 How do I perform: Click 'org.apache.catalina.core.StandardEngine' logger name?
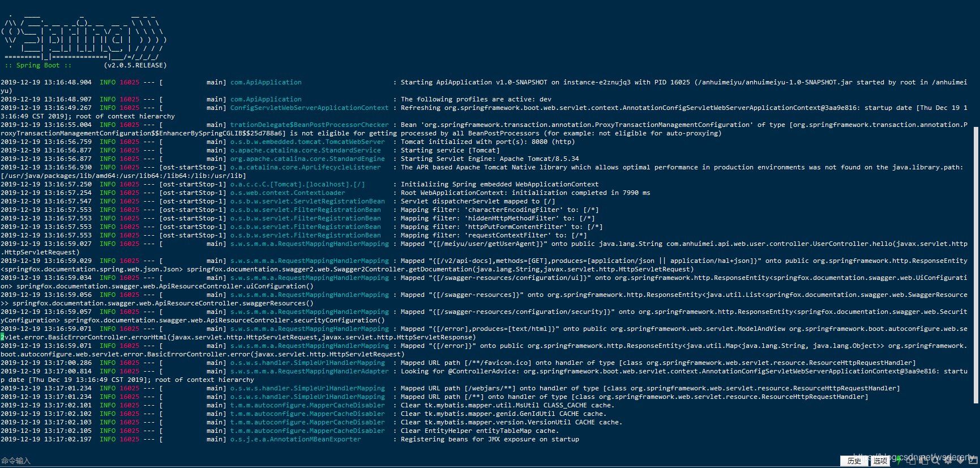pos(307,159)
